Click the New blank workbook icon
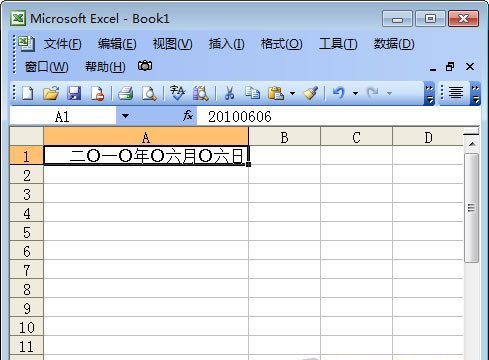Screen dimensions: 489x360 coord(27,93)
